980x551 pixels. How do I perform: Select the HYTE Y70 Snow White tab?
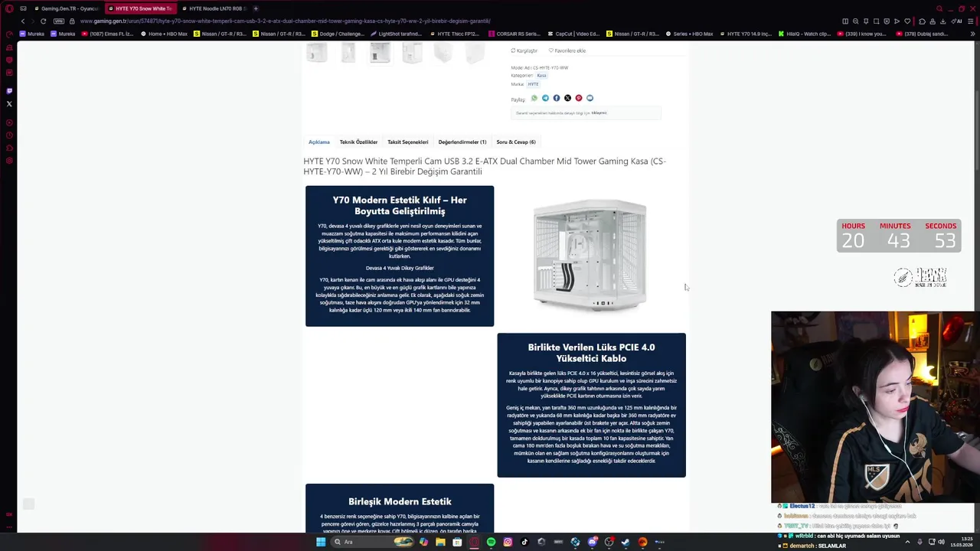click(140, 8)
